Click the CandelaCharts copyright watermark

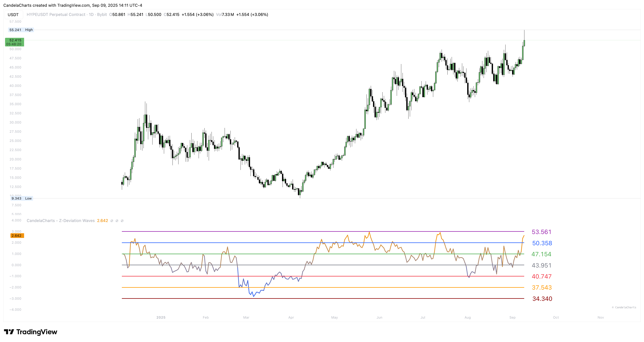624,307
